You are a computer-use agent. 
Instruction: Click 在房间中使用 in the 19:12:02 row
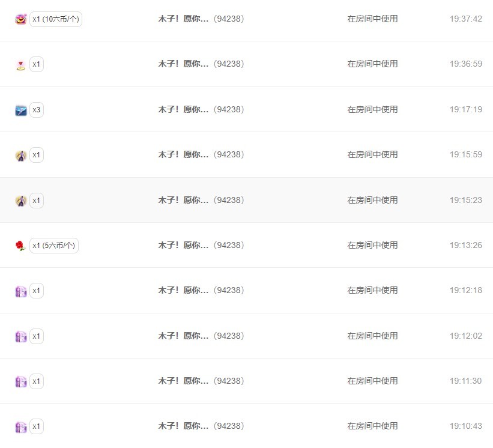(372, 336)
